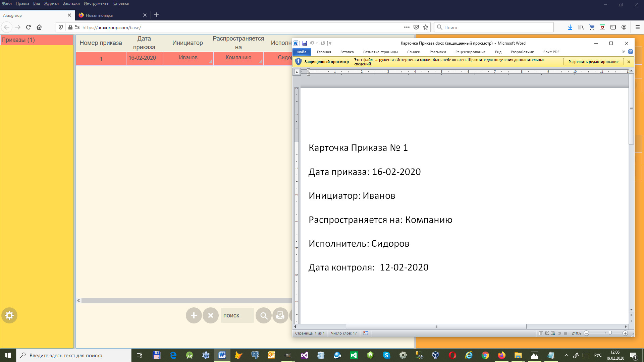Click the magnifier search button
This screenshot has width=644, height=362.
coord(264,315)
